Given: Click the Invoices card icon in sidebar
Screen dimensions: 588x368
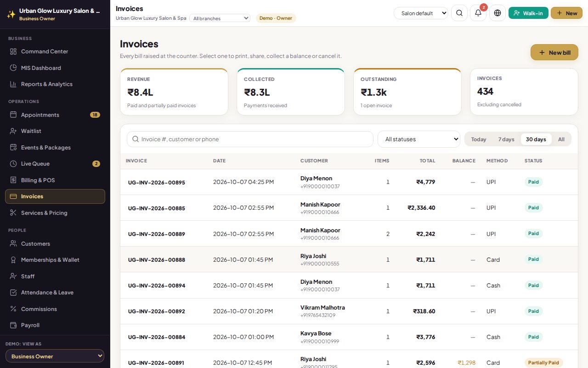Looking at the screenshot, I should pos(13,196).
